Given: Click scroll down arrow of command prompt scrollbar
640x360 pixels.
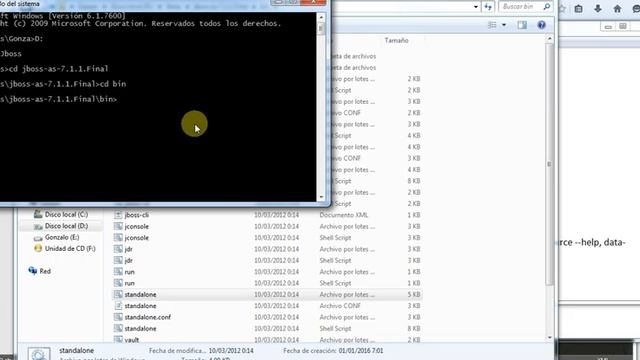Looking at the screenshot, I should click(x=321, y=197).
